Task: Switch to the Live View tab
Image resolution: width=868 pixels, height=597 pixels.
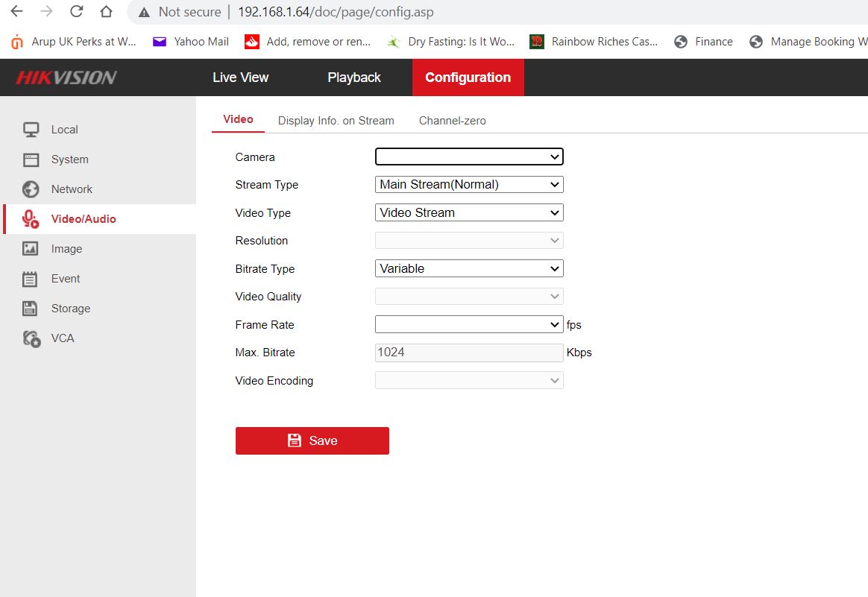Action: pos(240,78)
